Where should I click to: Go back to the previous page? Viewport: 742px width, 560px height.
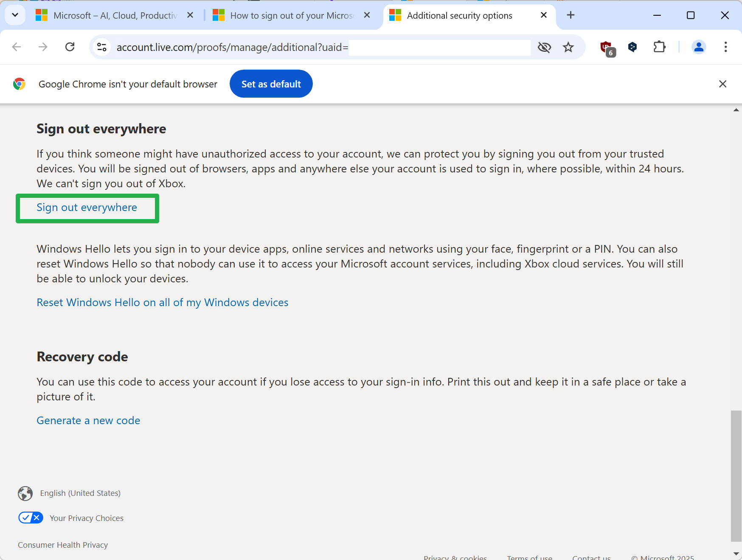click(x=17, y=47)
